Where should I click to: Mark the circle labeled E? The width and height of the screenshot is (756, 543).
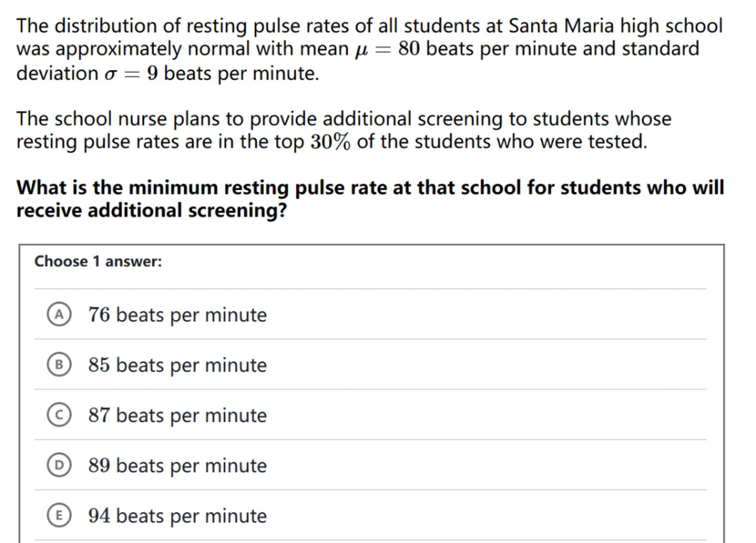(59, 515)
